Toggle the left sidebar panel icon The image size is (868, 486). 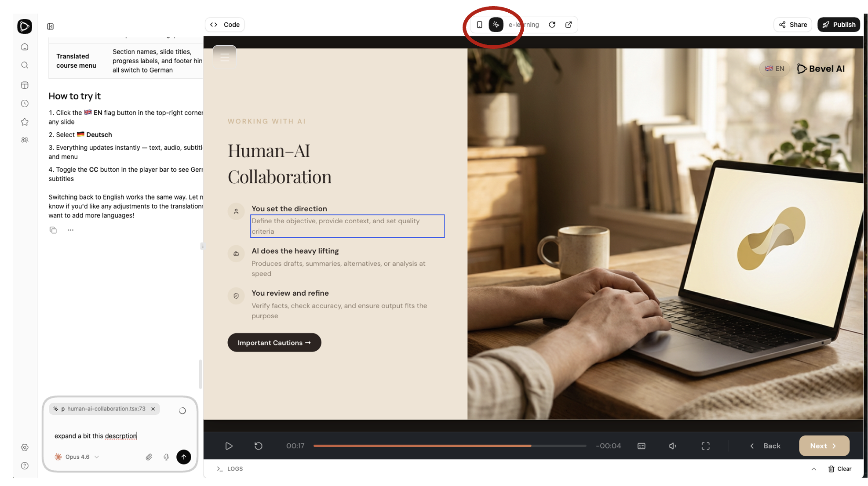(x=51, y=26)
